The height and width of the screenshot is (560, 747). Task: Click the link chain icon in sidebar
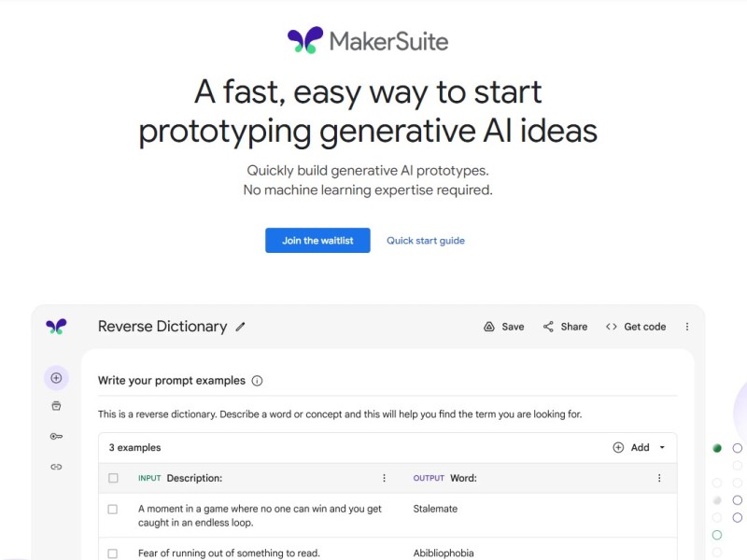coord(56,467)
